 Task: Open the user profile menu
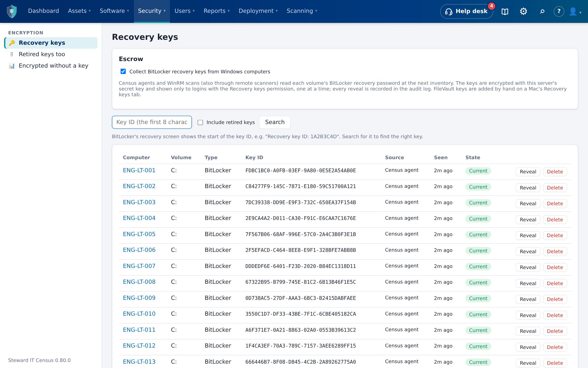[575, 11]
